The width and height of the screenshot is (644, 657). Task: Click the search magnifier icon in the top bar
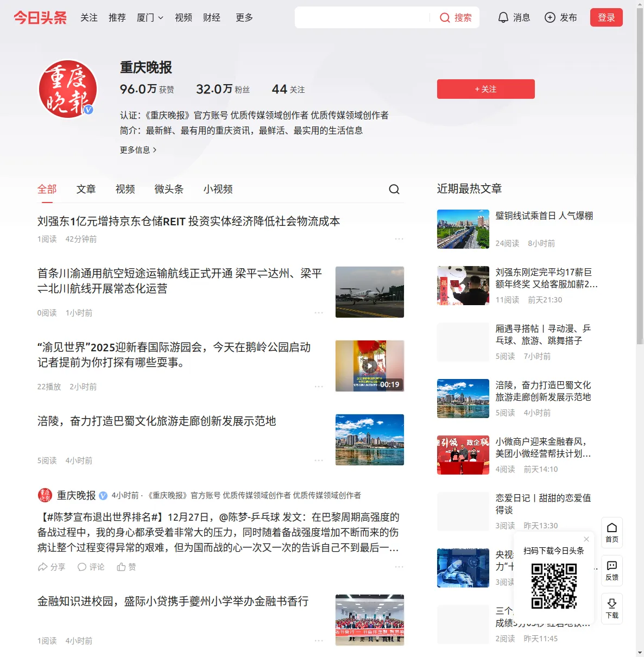445,17
